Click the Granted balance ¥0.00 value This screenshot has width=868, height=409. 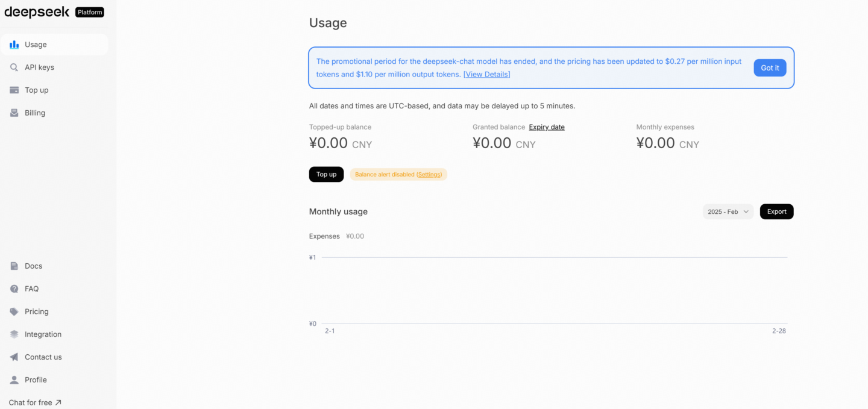(504, 143)
